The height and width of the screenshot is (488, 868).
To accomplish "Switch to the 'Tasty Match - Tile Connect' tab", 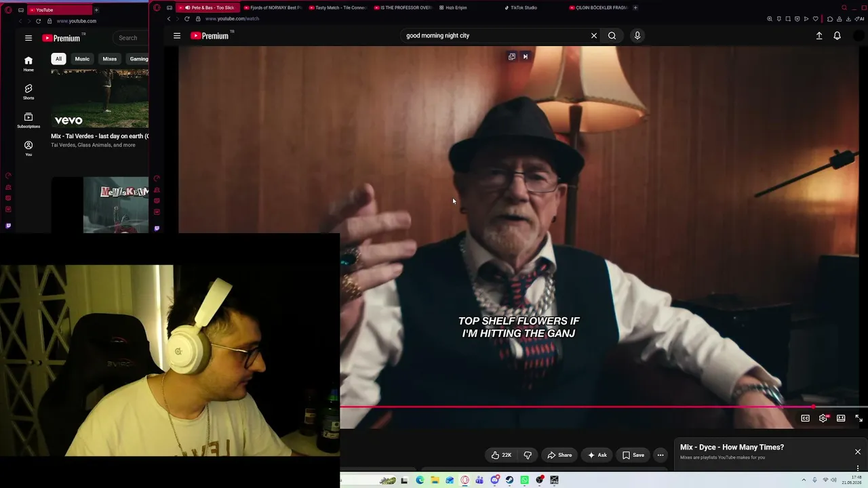I will (x=338, y=7).
